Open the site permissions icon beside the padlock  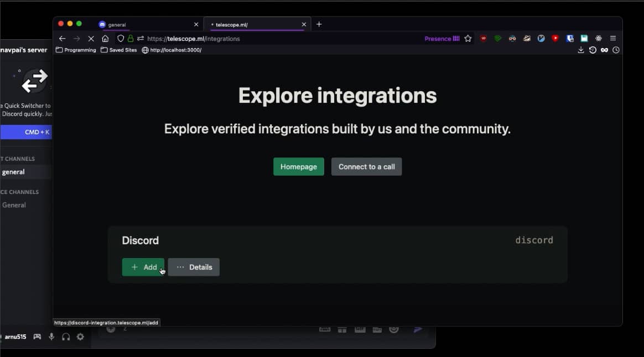click(x=141, y=39)
